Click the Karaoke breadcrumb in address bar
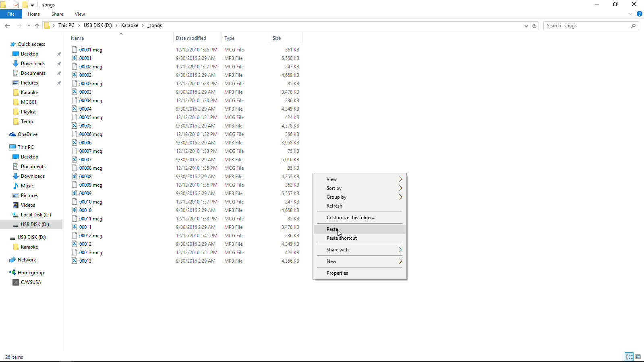 [130, 25]
